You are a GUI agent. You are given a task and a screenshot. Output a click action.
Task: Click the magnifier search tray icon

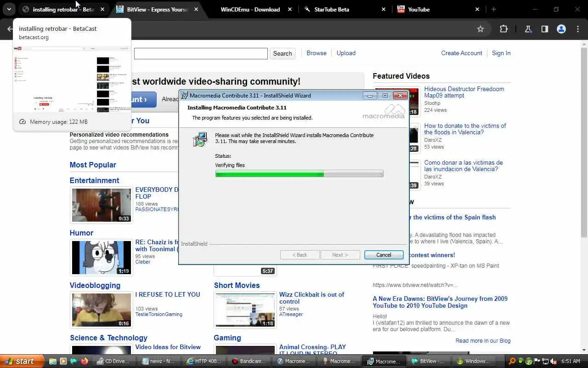click(x=512, y=361)
